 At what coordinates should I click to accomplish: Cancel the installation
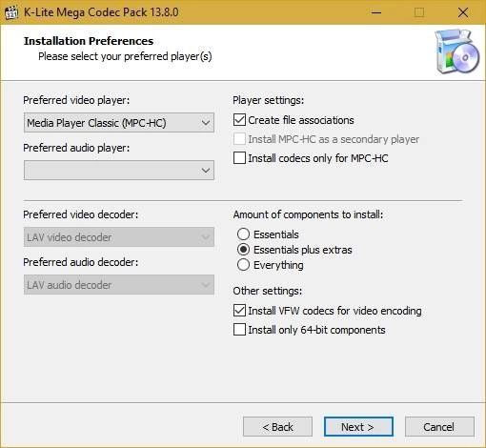[x=439, y=427]
